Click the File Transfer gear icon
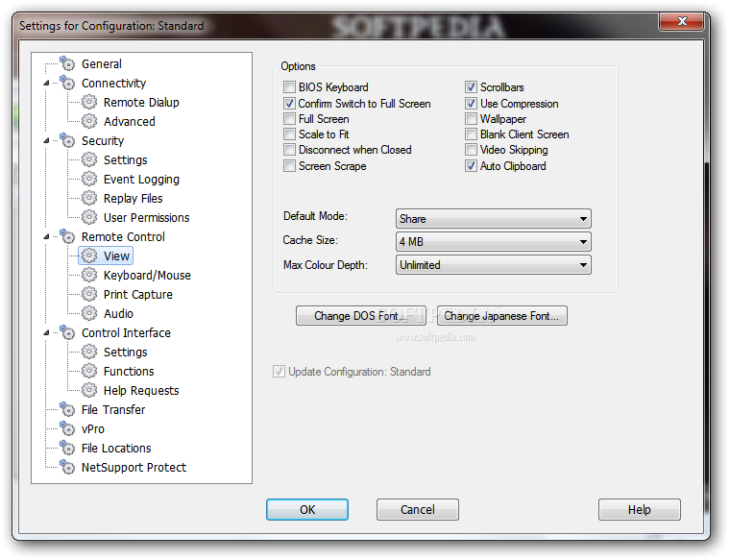 click(x=67, y=409)
